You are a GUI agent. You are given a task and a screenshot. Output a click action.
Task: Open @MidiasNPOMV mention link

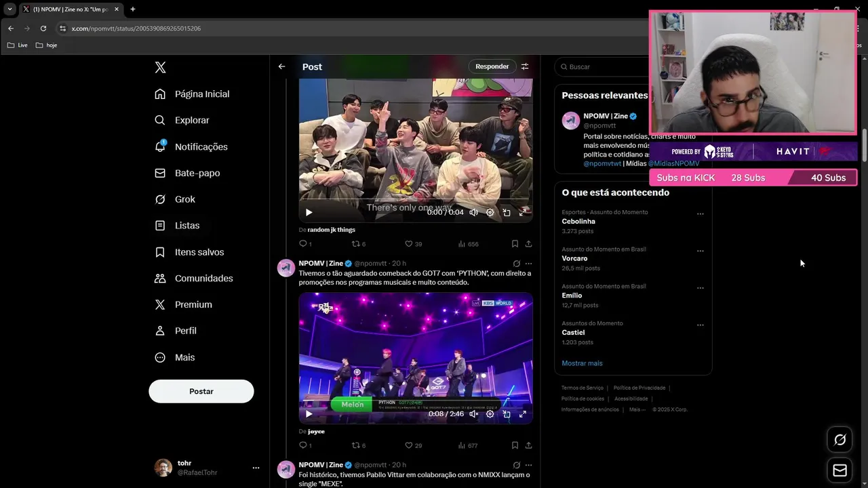[x=673, y=163]
